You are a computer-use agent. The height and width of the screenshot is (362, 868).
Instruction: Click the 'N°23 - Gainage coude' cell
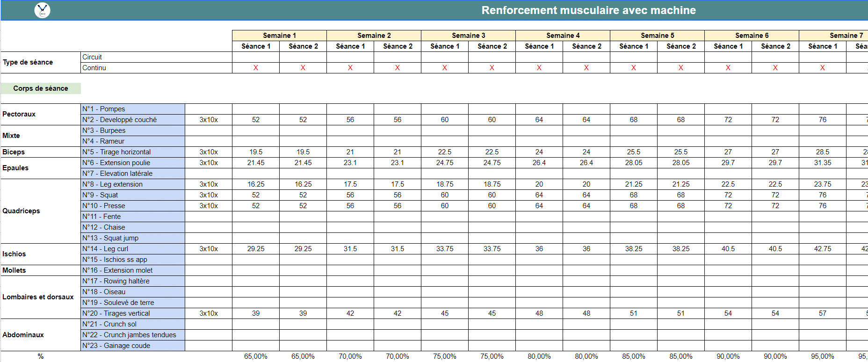point(133,346)
